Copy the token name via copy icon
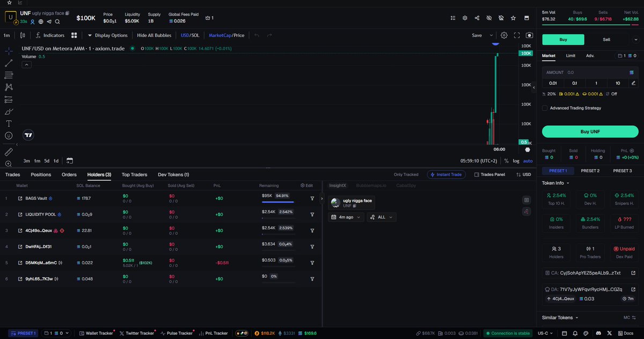644x339 pixels. [67, 13]
